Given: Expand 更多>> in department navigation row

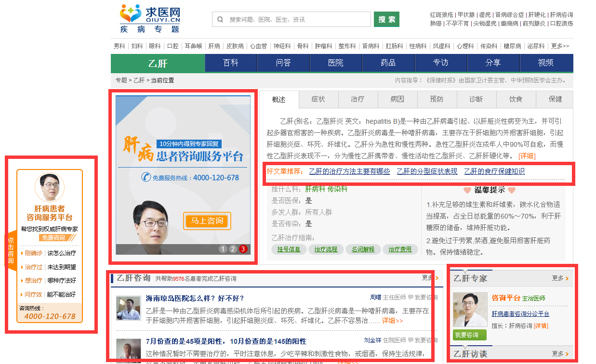Looking at the screenshot, I should (560, 46).
